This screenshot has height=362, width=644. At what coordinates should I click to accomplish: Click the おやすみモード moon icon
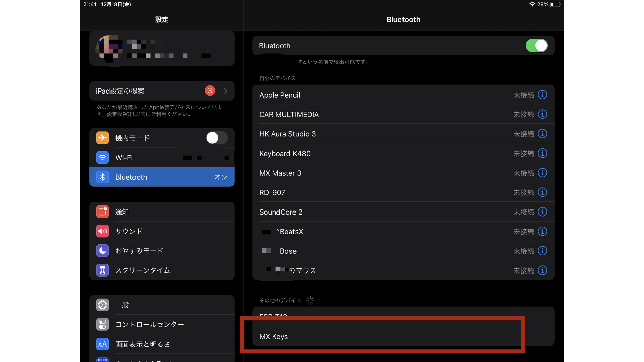tap(102, 251)
